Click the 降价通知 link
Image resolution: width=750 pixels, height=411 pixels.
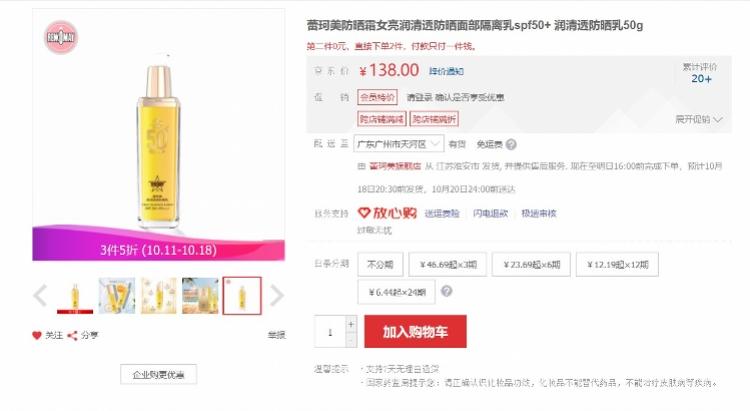tap(446, 71)
